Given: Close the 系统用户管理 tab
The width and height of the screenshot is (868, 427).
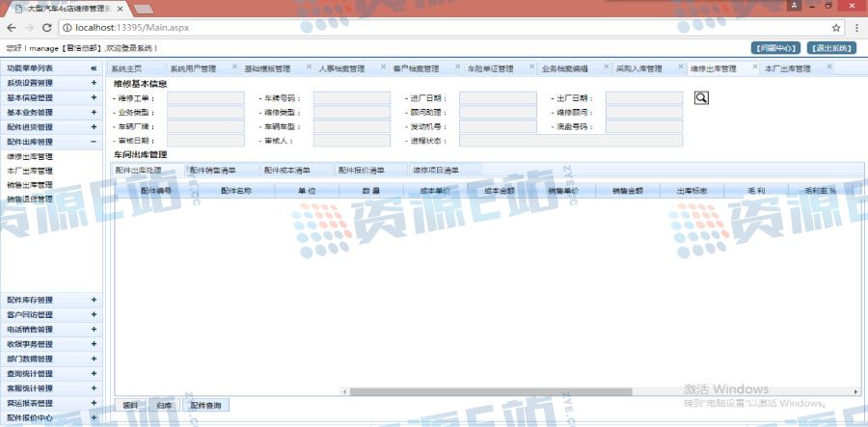Looking at the screenshot, I should 232,68.
